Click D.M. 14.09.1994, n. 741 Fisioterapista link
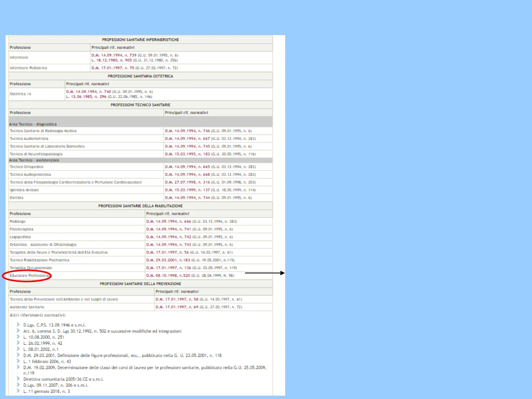The height and width of the screenshot is (399, 532). (x=168, y=229)
